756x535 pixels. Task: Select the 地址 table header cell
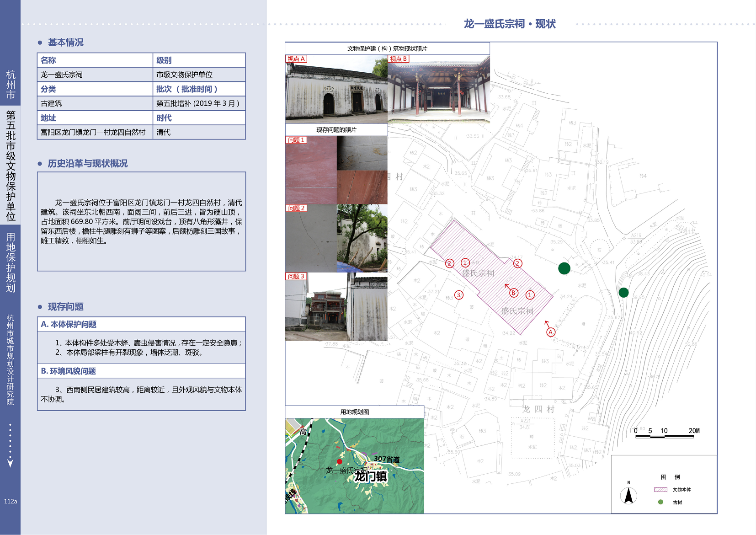tap(95, 118)
